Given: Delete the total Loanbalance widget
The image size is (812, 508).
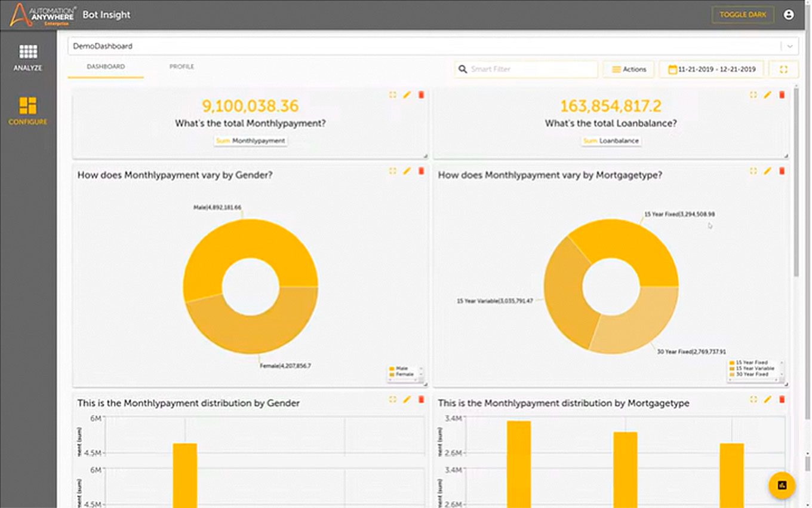Looking at the screenshot, I should point(782,95).
